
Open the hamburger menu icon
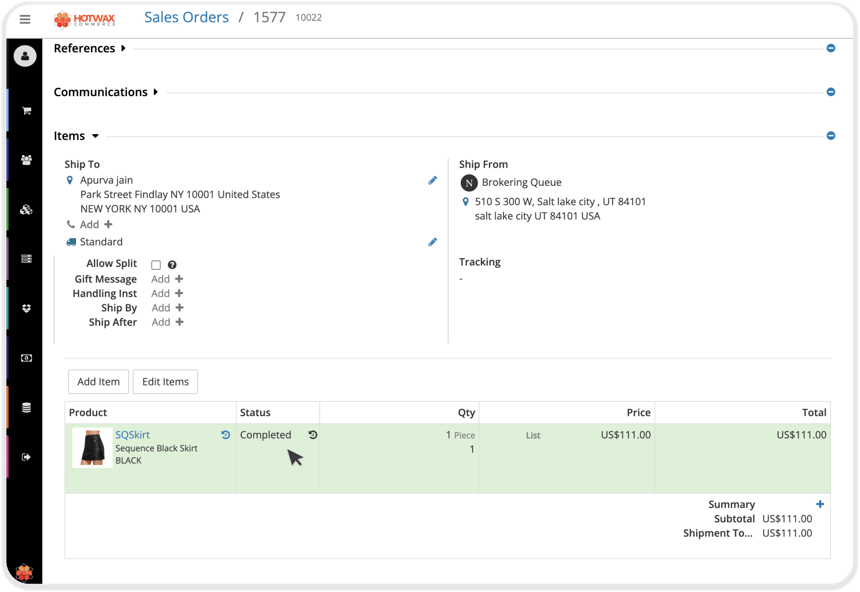tap(25, 20)
